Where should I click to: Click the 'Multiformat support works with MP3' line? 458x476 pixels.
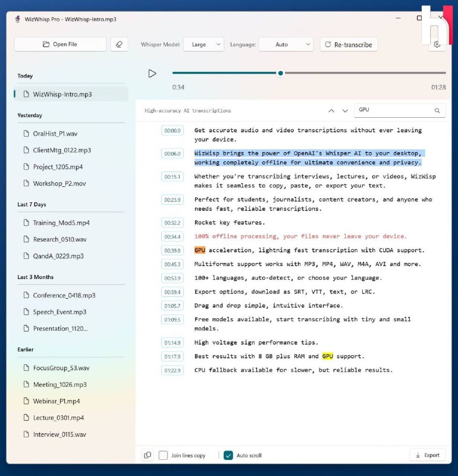tap(308, 264)
